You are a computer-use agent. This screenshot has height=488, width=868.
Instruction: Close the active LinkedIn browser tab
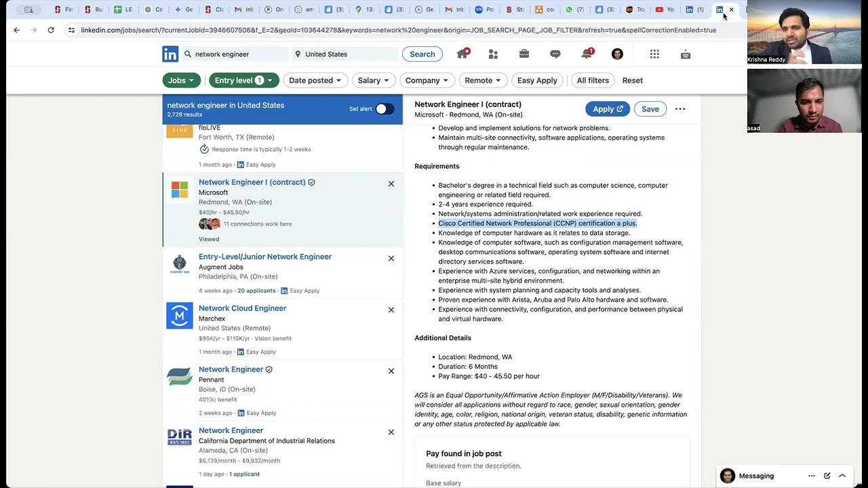tap(731, 9)
